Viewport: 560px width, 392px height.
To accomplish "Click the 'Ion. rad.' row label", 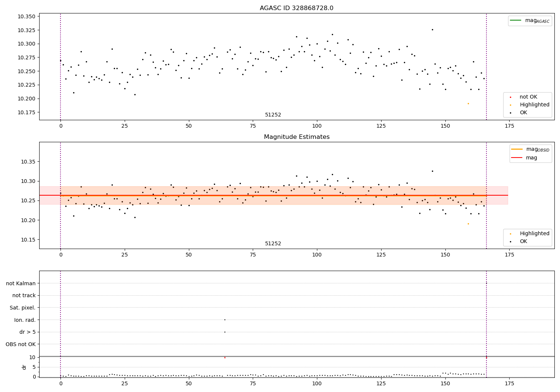I will click(x=25, y=320).
